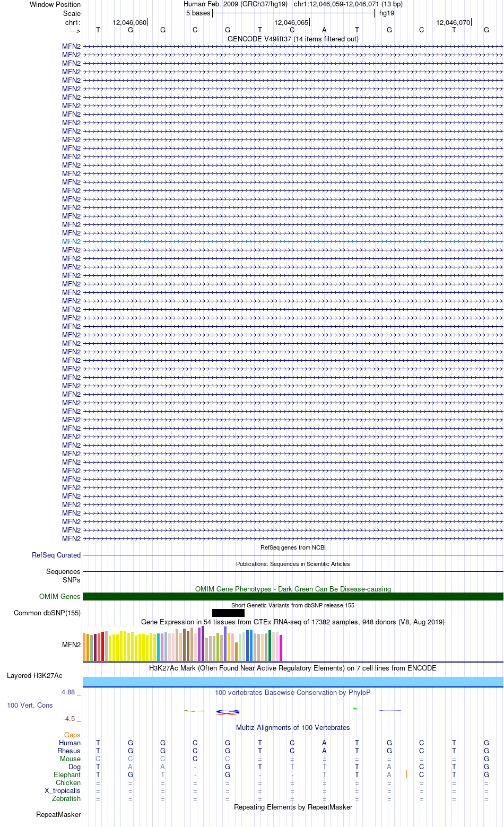Click the magenta GTEx expression bar

click(x=281, y=648)
